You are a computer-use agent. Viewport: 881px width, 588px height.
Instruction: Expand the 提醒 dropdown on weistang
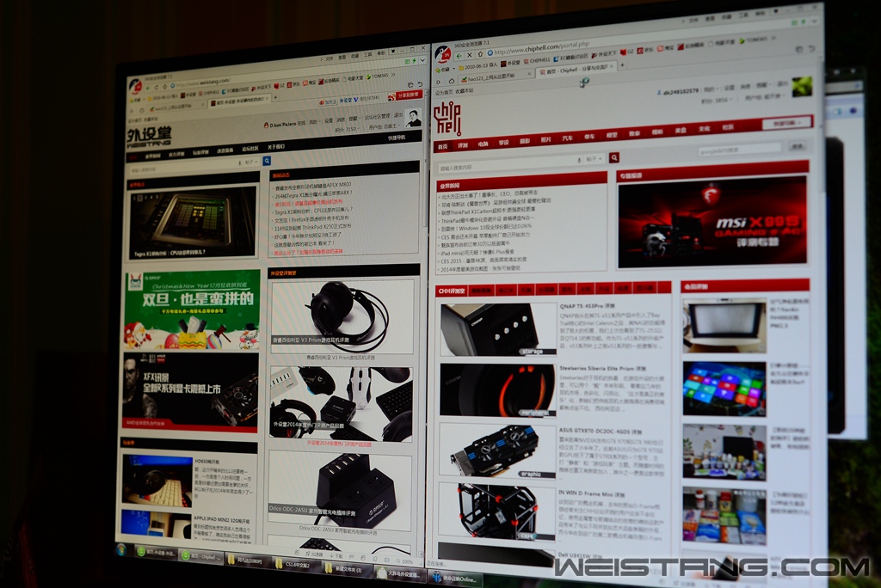coord(354,119)
